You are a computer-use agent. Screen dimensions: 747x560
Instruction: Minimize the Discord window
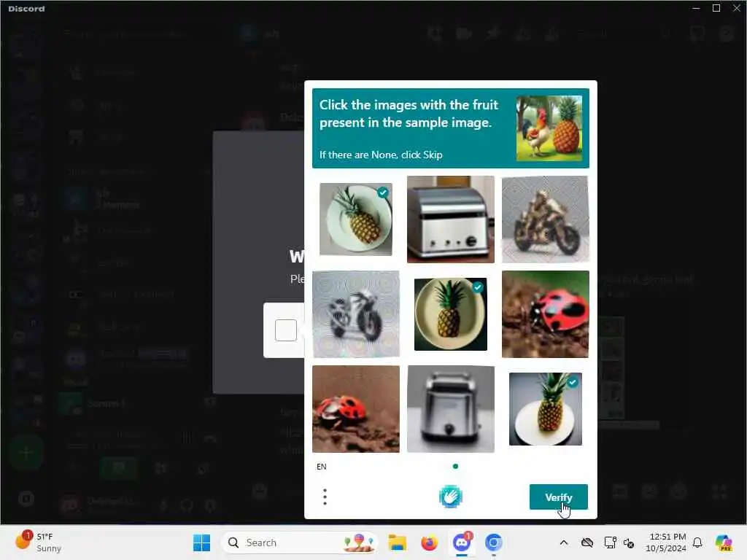point(696,8)
